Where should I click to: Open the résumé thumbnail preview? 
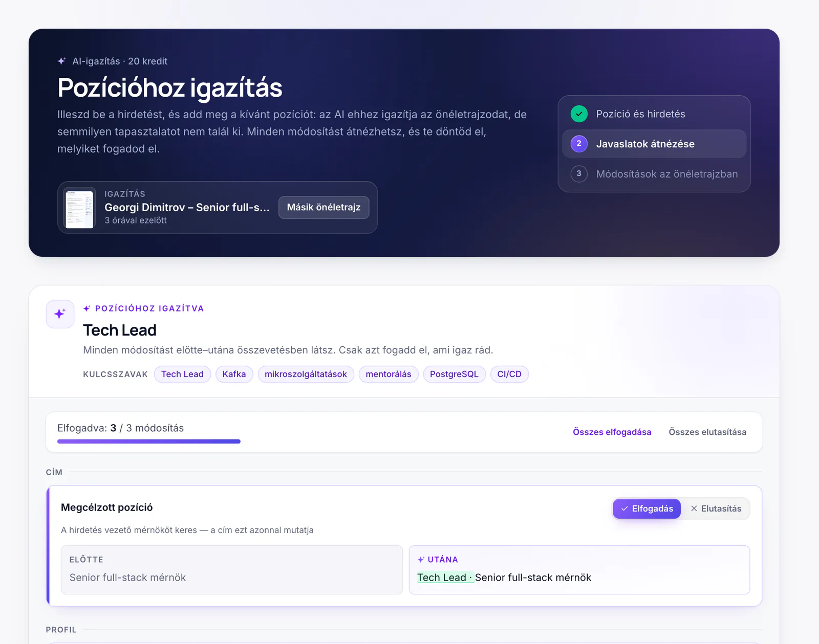pyautogui.click(x=79, y=208)
